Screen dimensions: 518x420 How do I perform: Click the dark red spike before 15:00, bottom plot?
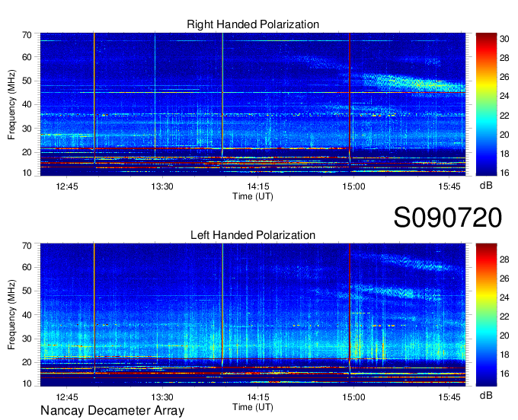(x=350, y=304)
